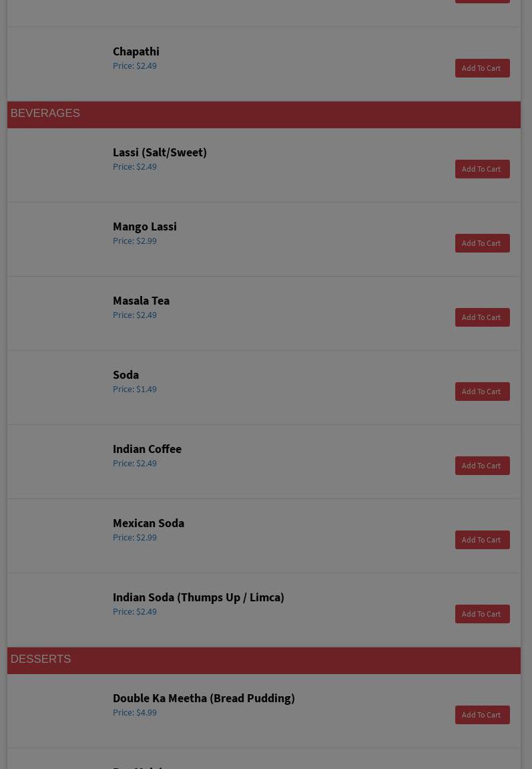
Task: Add Indian Soda (Thumps Up / Limca) to cart
Action: 482,614
